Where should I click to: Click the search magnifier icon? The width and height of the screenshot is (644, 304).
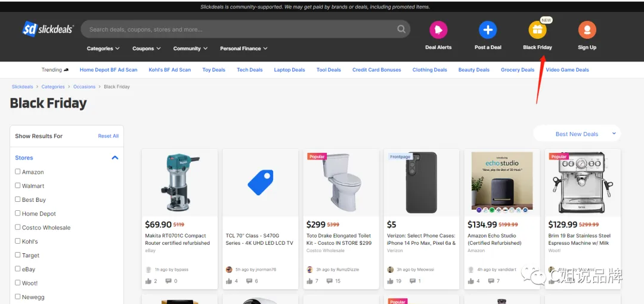401,29
